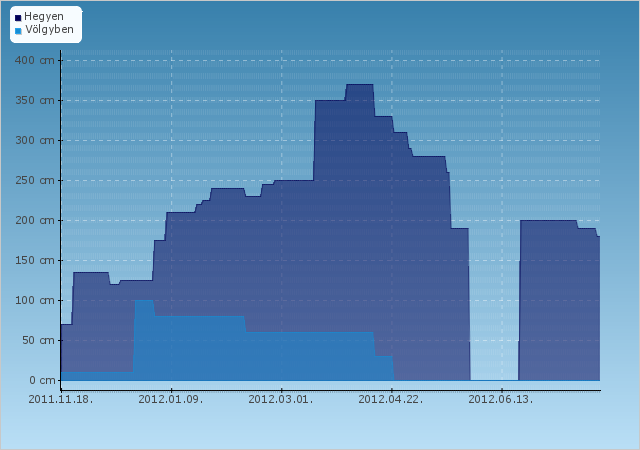Click the 2012.03.01. date label
Screen dimensions: 640x450
point(281,399)
